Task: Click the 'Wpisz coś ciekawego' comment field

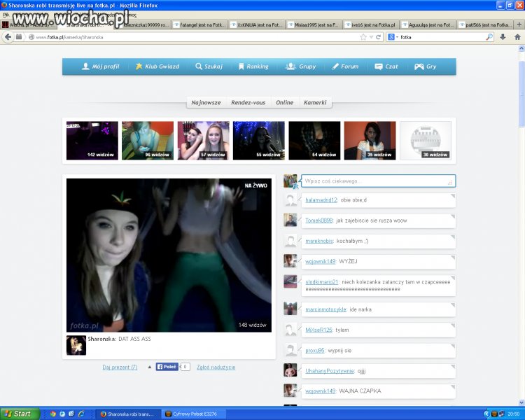Action: (x=378, y=181)
